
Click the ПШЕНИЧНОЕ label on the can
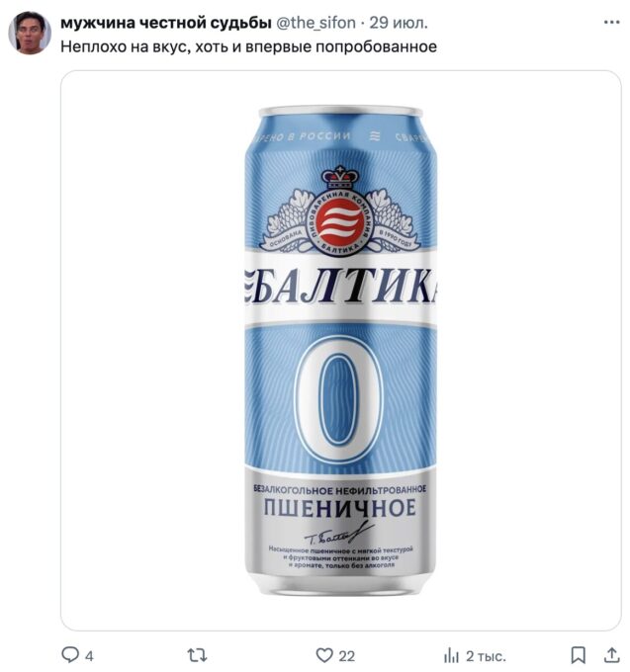coord(340,508)
